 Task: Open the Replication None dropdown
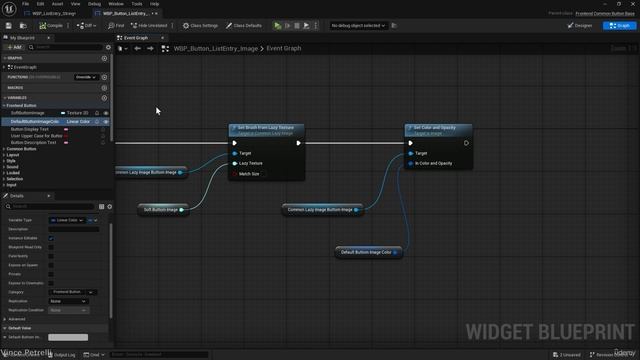pos(68,301)
